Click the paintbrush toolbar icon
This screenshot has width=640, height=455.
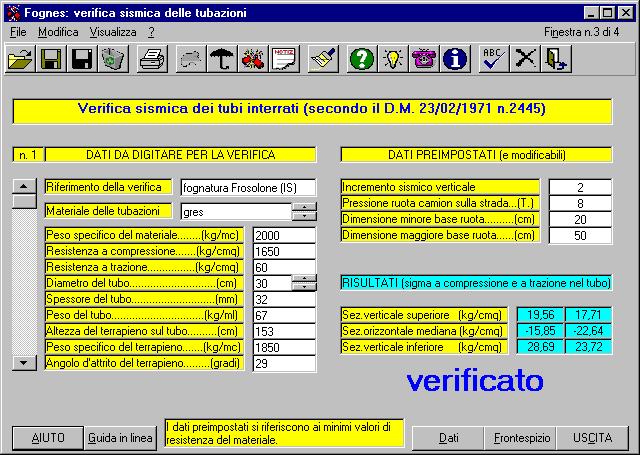(322, 60)
